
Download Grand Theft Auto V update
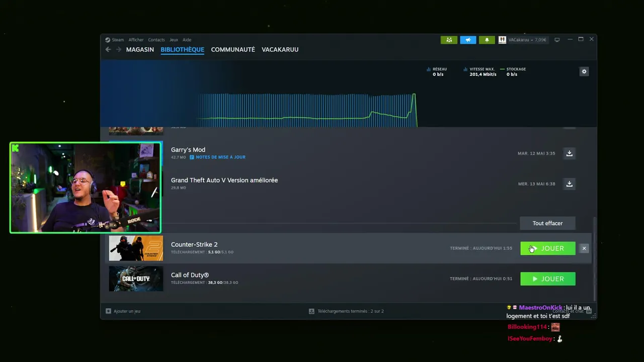coord(569,184)
